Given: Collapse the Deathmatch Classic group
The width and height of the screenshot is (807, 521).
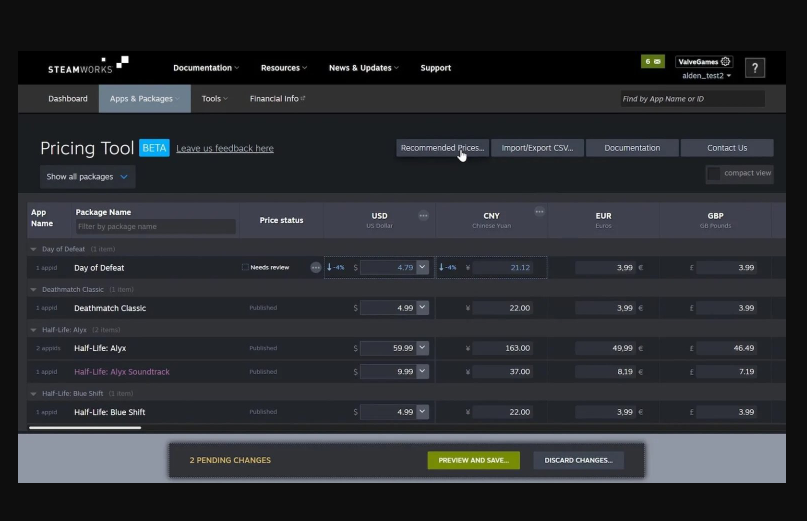Looking at the screenshot, I should coord(33,289).
